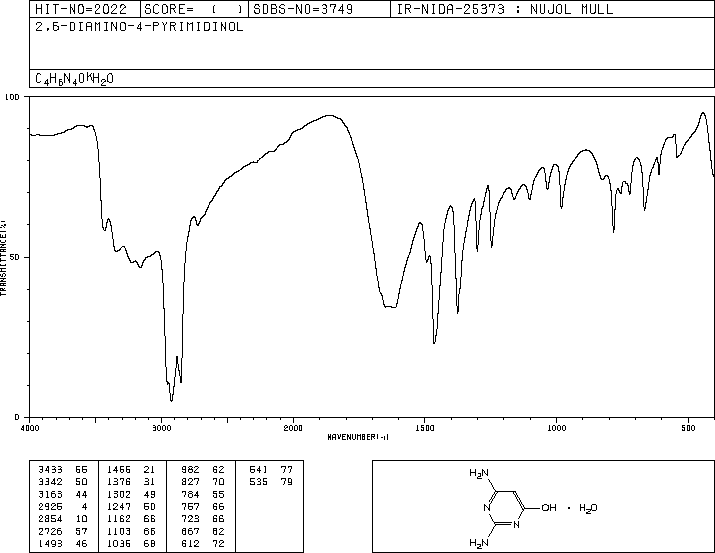Click the sharp spectrum peak near 1466

[434, 342]
